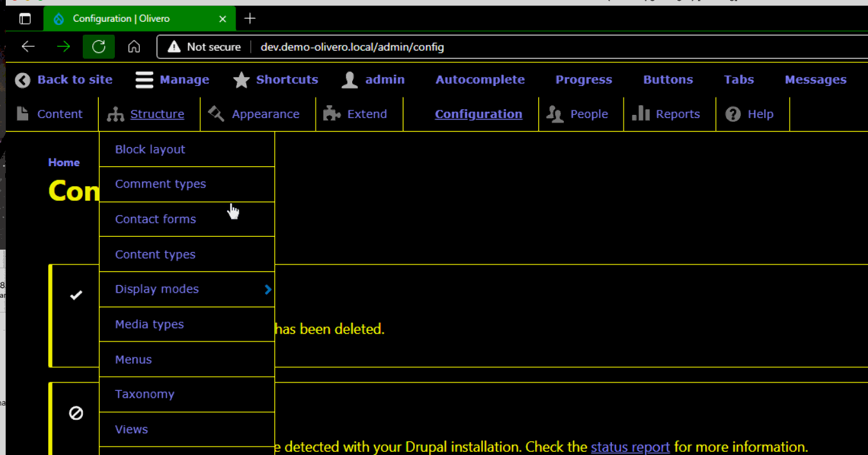This screenshot has width=868, height=455.
Task: Open the admin user menu
Action: (x=385, y=80)
